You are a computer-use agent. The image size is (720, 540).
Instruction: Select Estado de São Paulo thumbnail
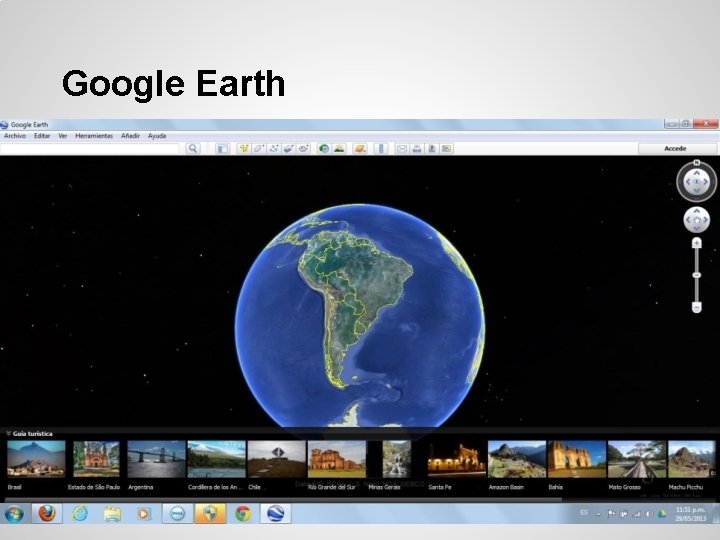(96, 459)
